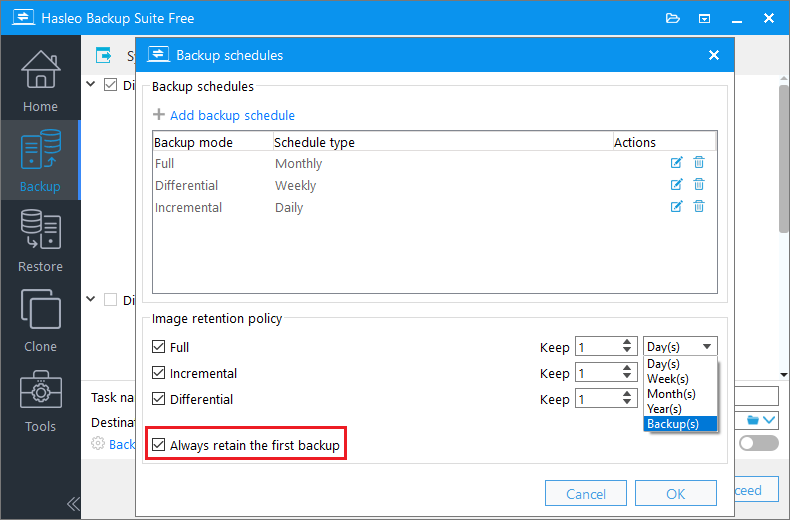Click the backup options gear icon

[97, 443]
